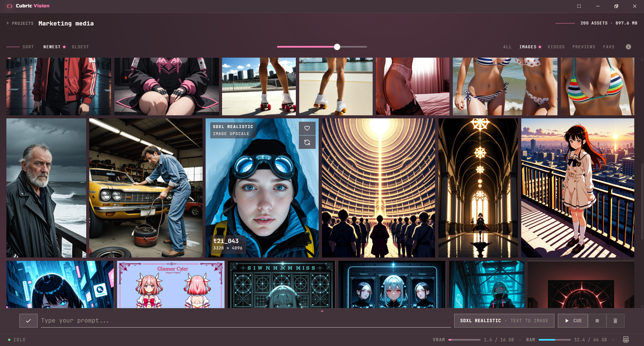Click the 3328 × 4096 resolution text

point(228,248)
